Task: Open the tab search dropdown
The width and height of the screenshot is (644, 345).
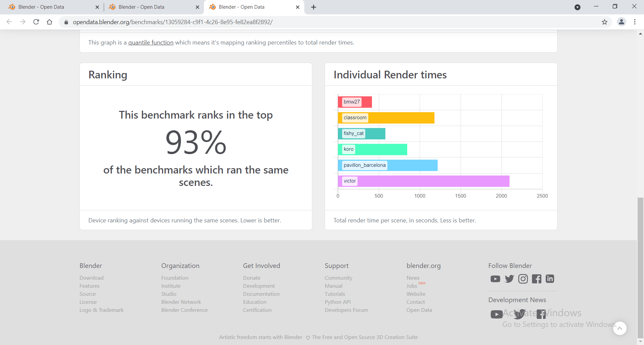Action: (x=577, y=7)
